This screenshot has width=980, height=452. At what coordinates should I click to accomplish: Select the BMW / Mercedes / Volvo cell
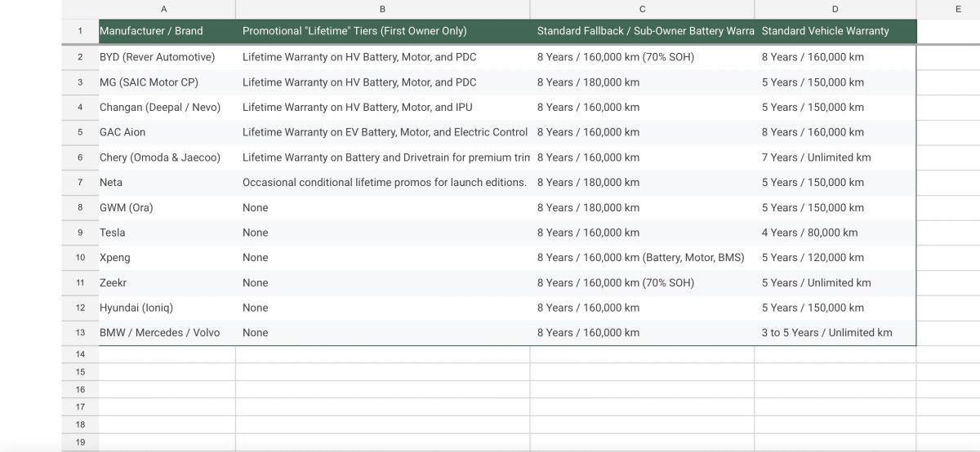tap(167, 333)
